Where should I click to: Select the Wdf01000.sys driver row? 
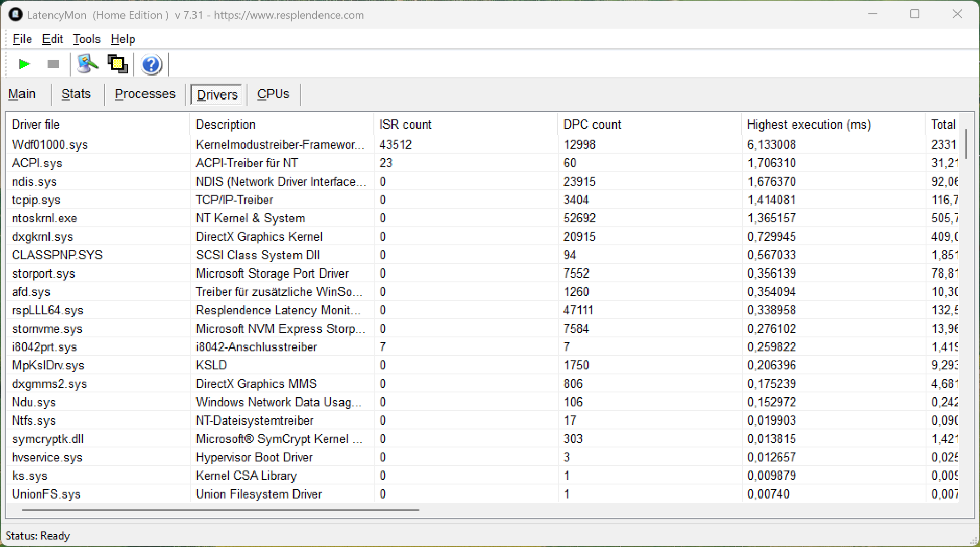coord(50,145)
